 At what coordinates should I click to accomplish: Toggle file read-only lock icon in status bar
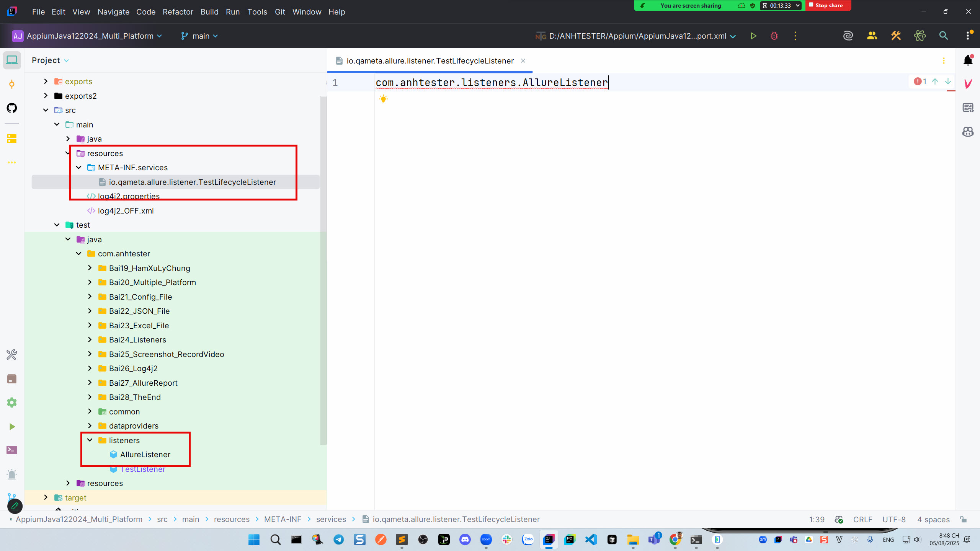[x=964, y=519]
